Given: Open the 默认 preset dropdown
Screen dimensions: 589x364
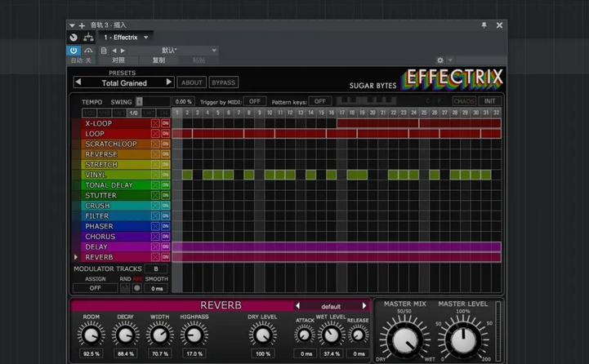Looking at the screenshot, I should click(173, 51).
